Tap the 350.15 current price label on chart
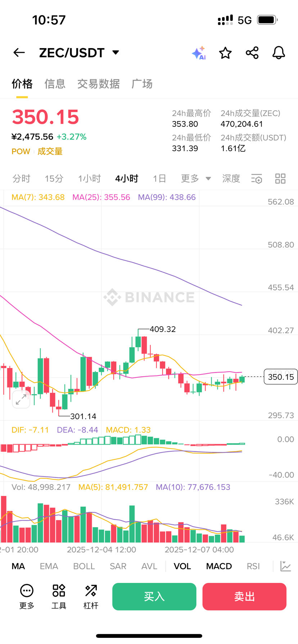Screen dimensions: 298x644 281,377
